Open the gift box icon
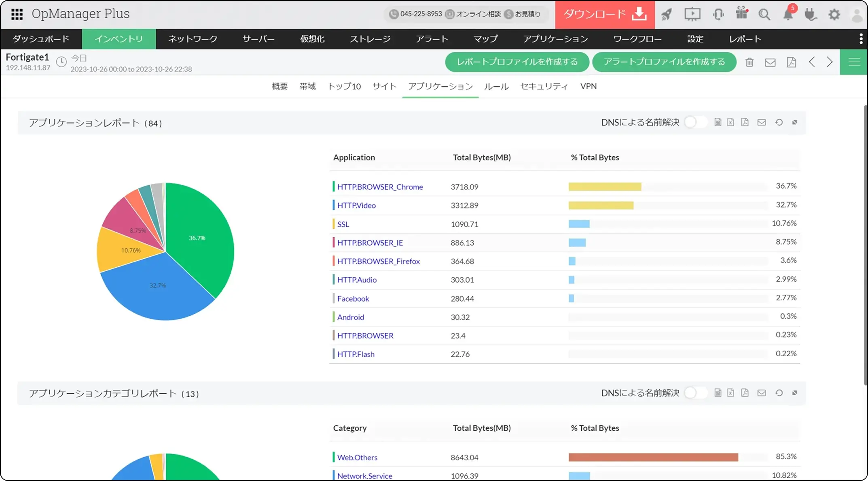 click(741, 13)
